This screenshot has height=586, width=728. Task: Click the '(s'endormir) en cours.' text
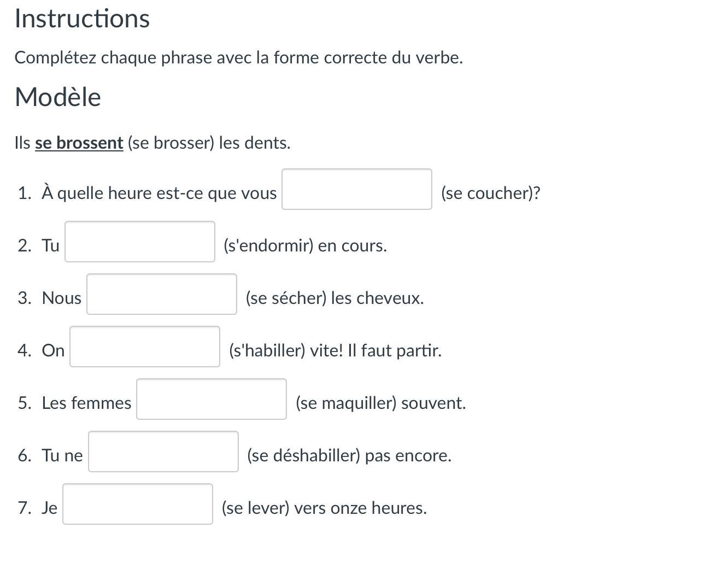coord(305,245)
